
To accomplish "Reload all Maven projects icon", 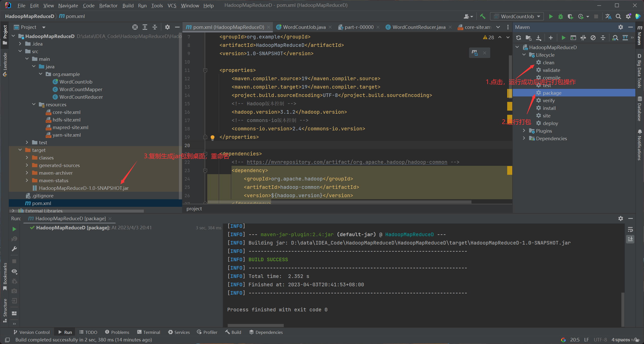I will pos(519,38).
